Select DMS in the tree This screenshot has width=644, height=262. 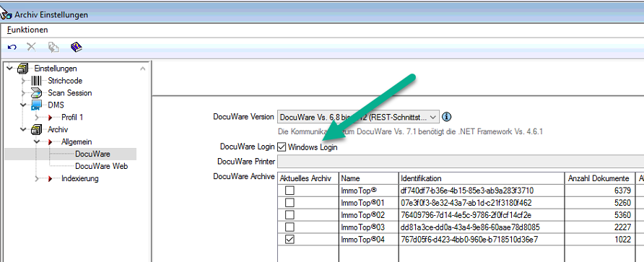click(x=56, y=105)
